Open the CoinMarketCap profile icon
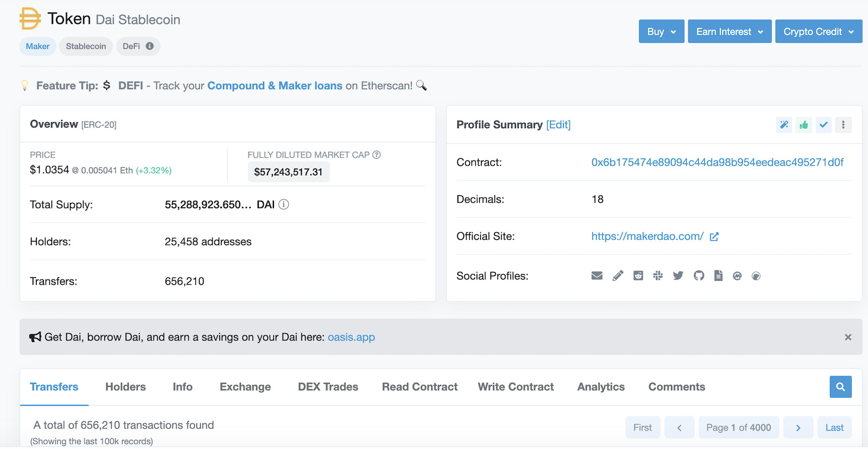 [737, 276]
